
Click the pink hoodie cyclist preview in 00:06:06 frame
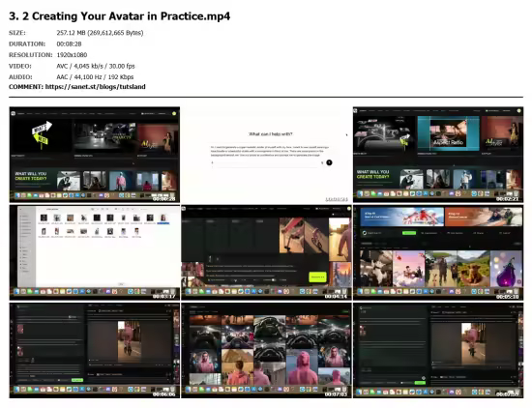pyautogui.click(x=129, y=342)
